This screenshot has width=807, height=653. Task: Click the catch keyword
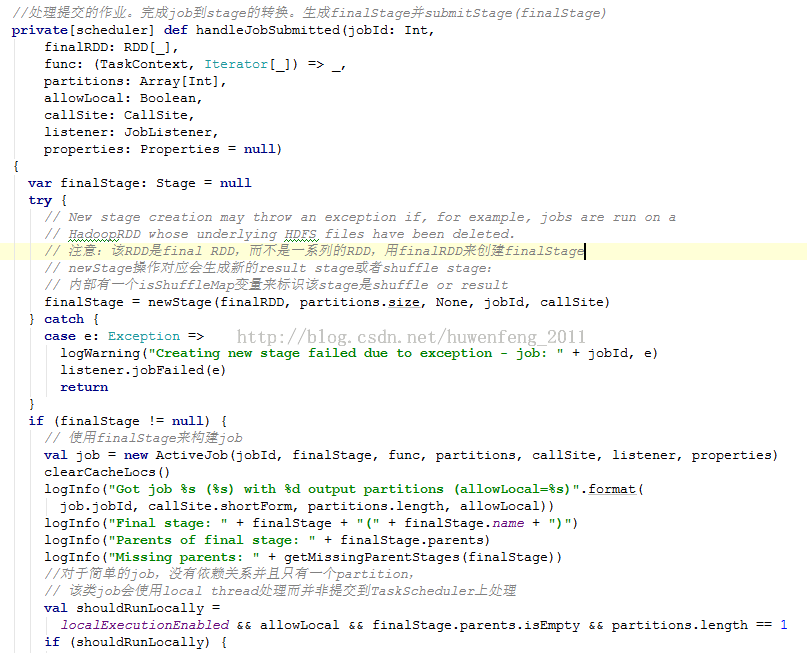[64, 319]
